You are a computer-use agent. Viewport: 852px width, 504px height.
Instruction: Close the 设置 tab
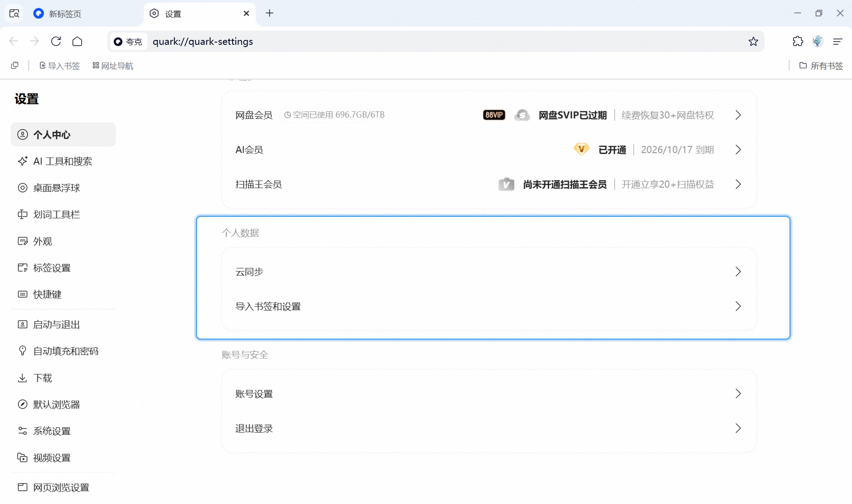246,14
